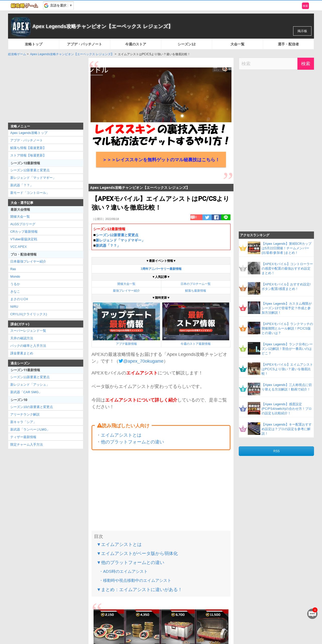
Task: Click the rank 9 purple crown icon
Action: pos(243,409)
